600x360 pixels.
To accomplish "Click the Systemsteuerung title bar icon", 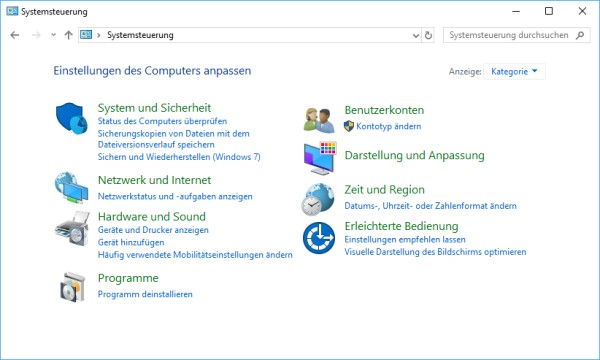I will click(12, 11).
